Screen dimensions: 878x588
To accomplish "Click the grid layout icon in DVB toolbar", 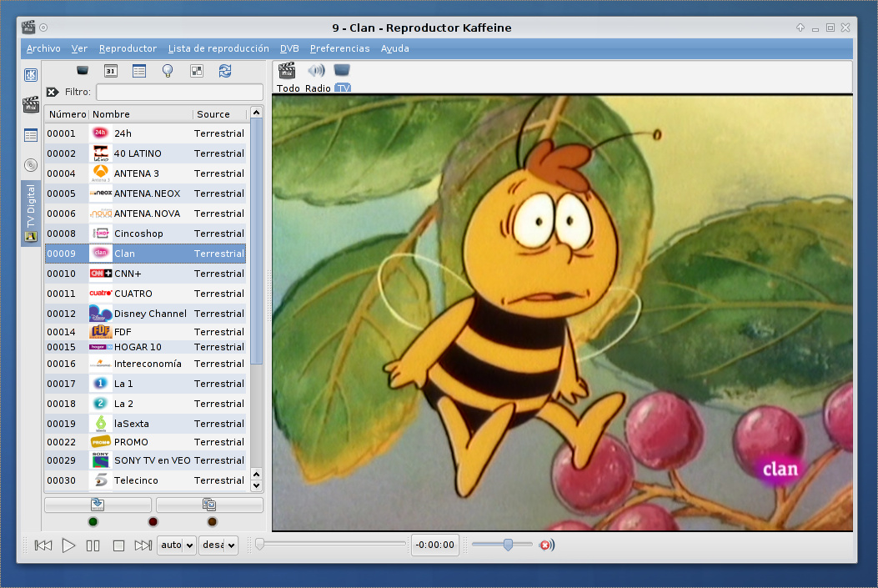I will (x=197, y=71).
